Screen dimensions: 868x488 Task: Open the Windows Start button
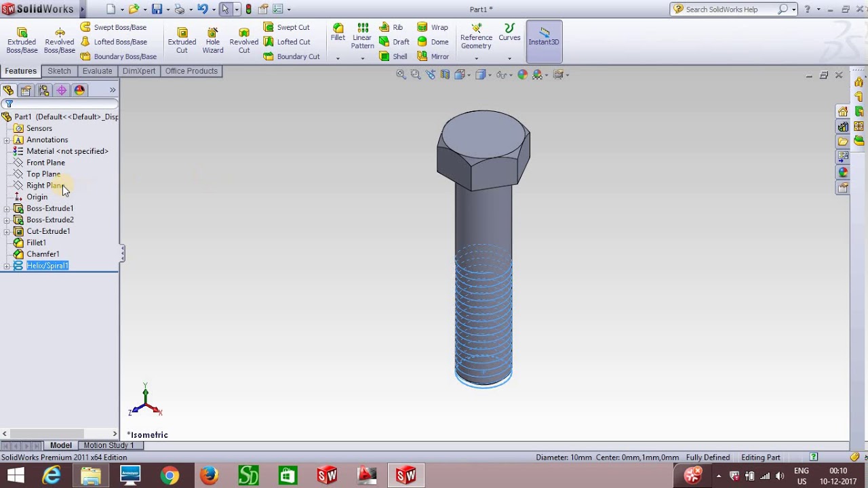point(15,476)
